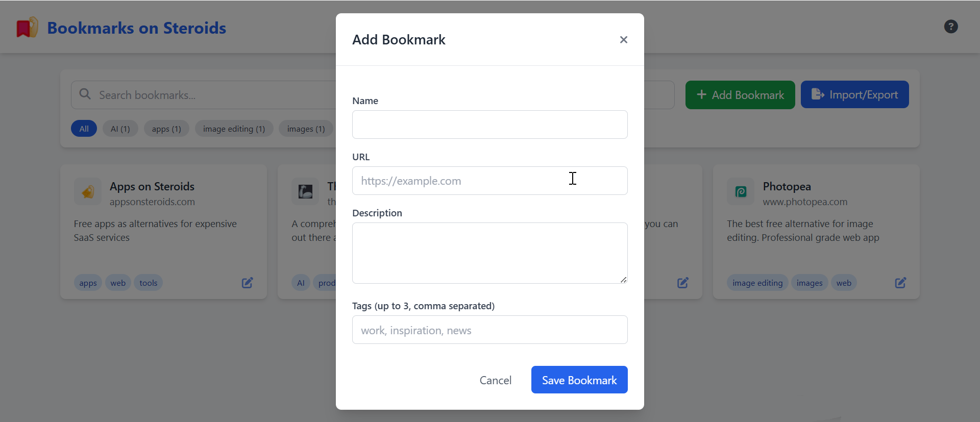
Task: Focus the Description text area
Action: tap(489, 253)
